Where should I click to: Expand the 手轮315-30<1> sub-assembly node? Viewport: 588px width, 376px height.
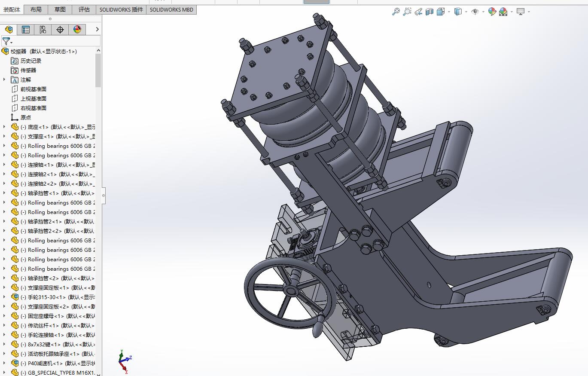tap(5, 297)
